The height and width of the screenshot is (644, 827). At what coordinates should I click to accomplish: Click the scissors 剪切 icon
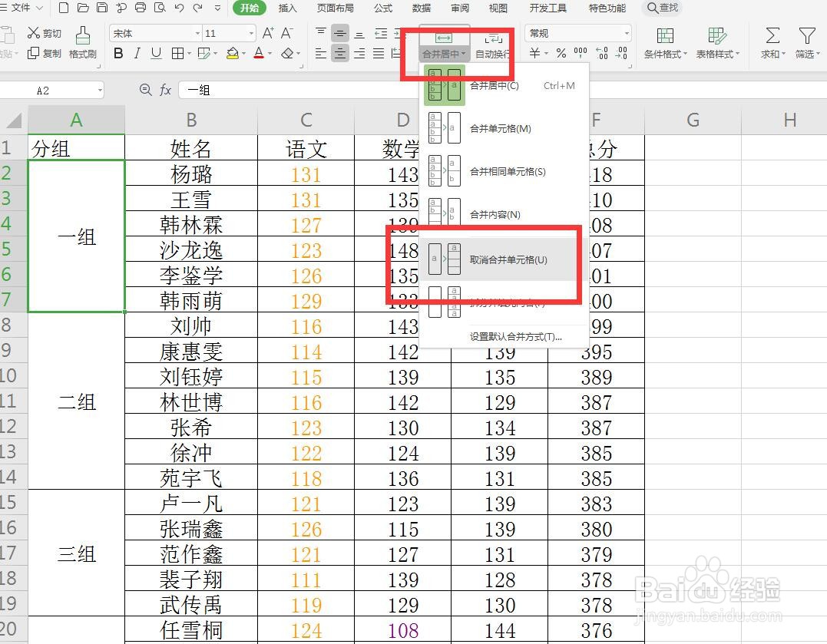(x=34, y=33)
